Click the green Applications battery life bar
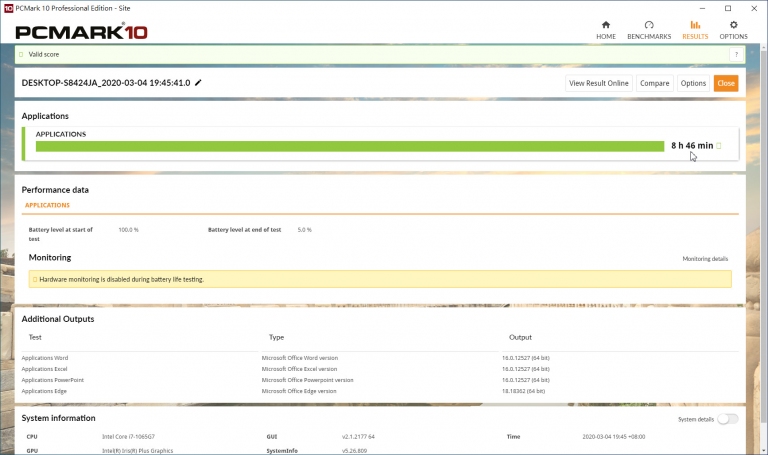768x455 pixels. click(350, 146)
